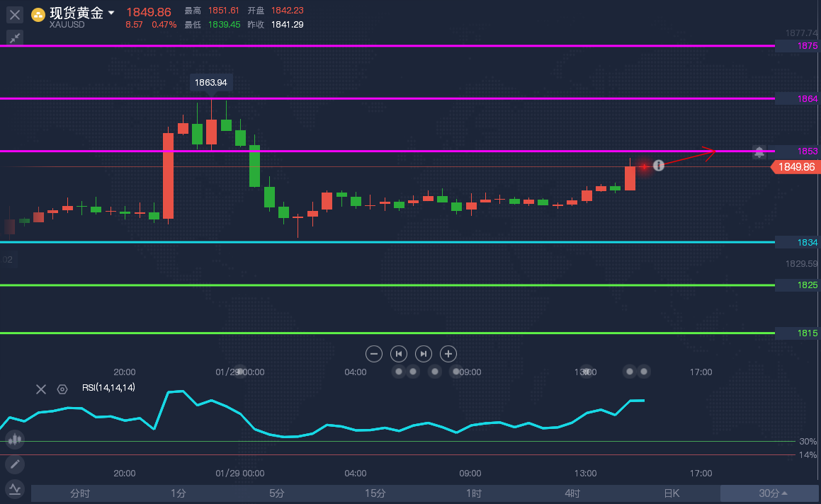Screen dimensions: 821x504
Task: Click the XAUUSD ticker text
Action: tap(67, 25)
